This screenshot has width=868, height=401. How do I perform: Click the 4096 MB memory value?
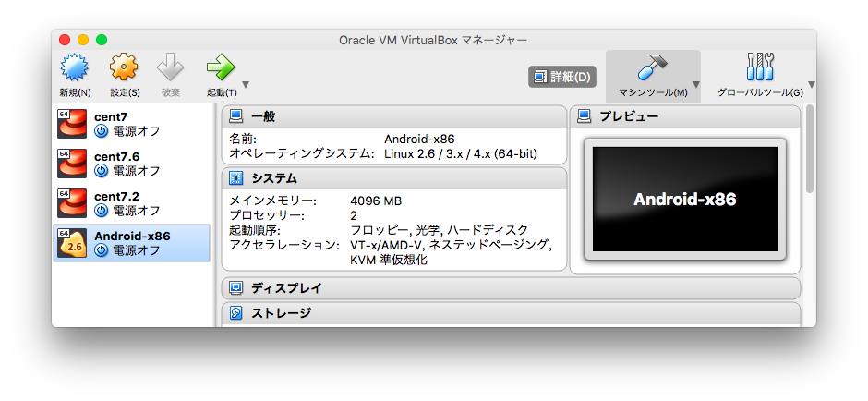[376, 201]
